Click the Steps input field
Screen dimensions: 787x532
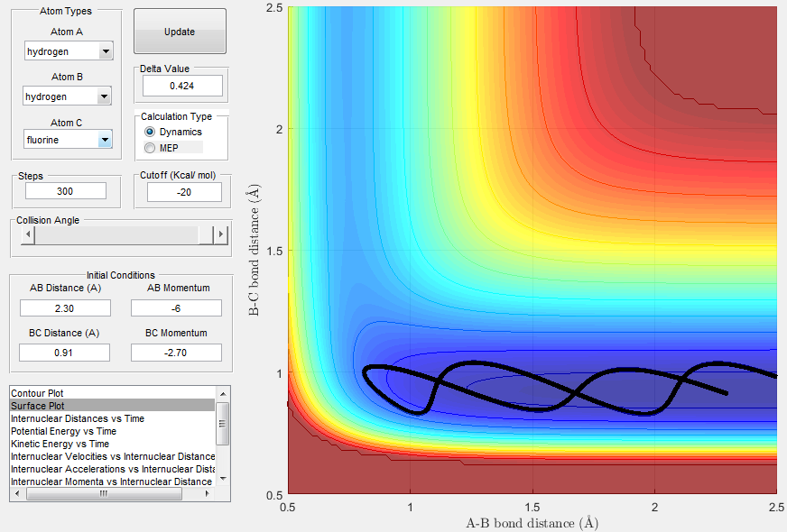[x=66, y=191]
